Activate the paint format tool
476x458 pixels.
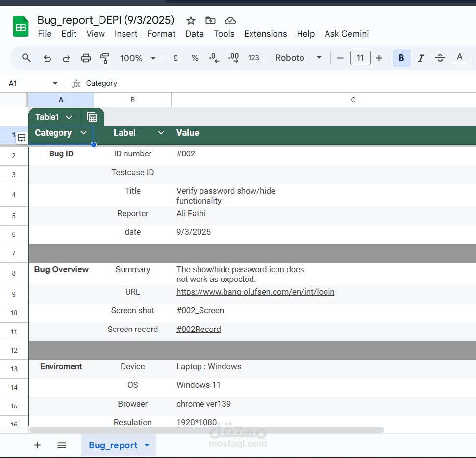pos(104,58)
